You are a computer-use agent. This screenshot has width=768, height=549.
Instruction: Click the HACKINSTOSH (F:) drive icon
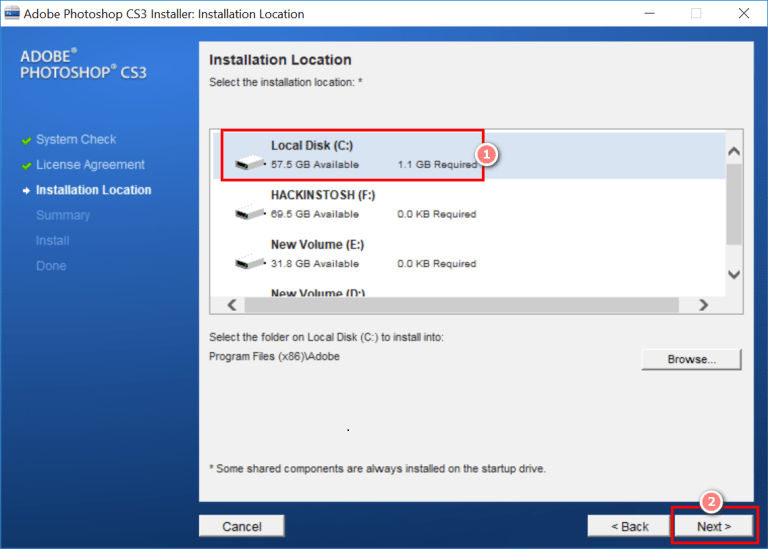(x=249, y=213)
